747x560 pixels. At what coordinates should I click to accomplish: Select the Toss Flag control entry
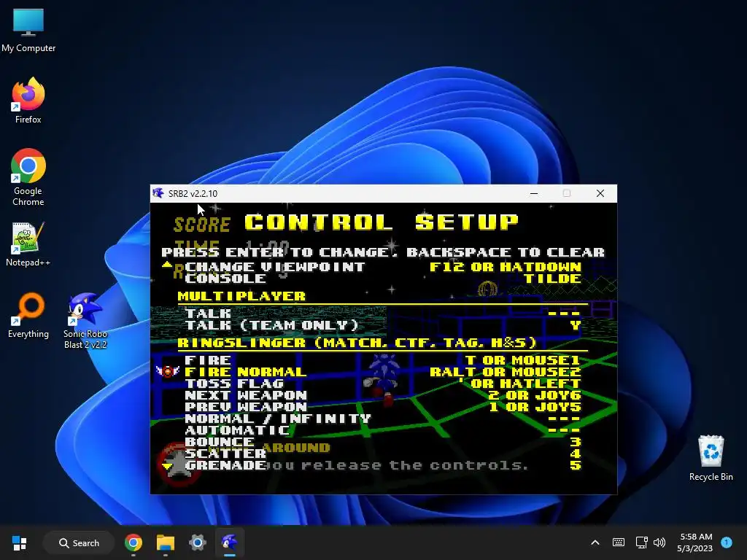coord(234,384)
